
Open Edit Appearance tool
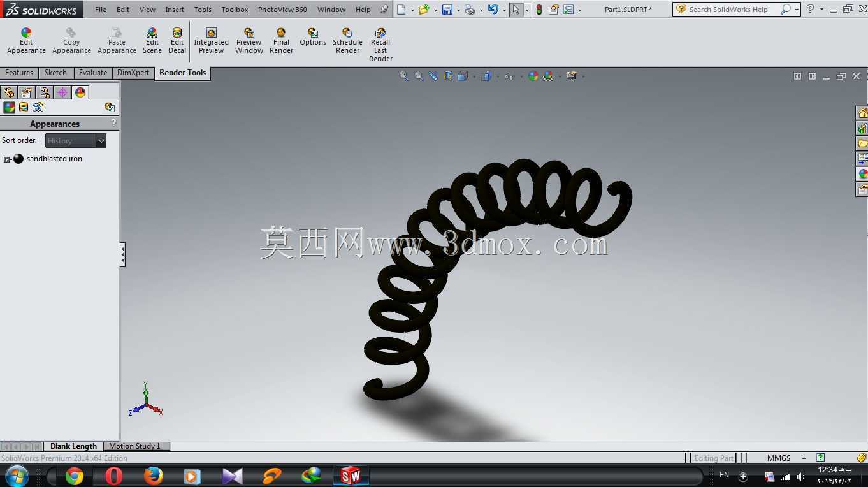click(x=26, y=41)
